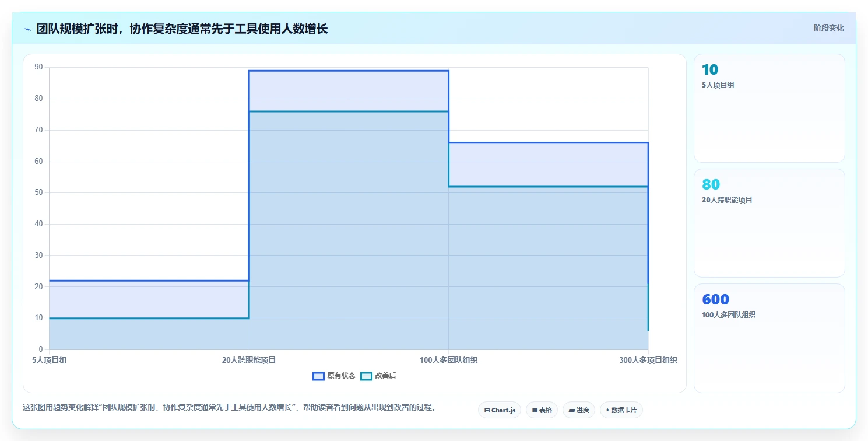
Task: Click the blue 原有状态 legend swatch
Action: (x=318, y=376)
